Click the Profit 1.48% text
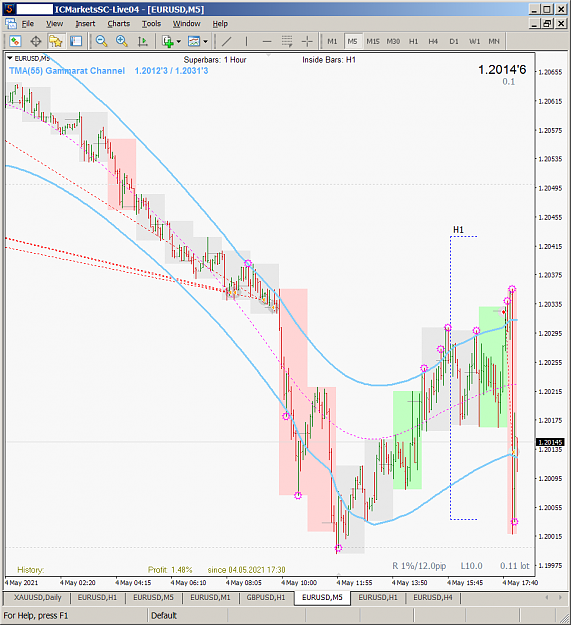The width and height of the screenshot is (571, 625). [170, 570]
